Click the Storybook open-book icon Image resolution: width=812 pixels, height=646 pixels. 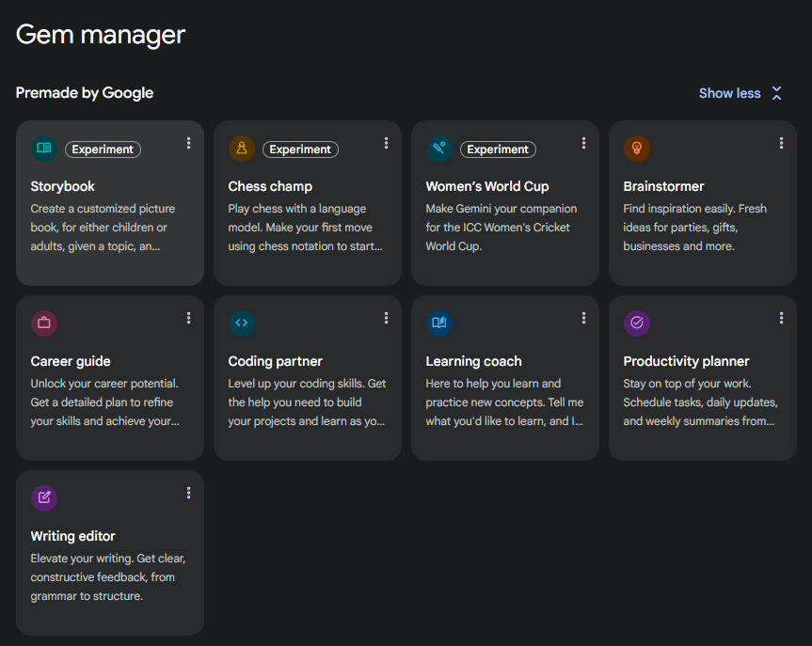(44, 149)
